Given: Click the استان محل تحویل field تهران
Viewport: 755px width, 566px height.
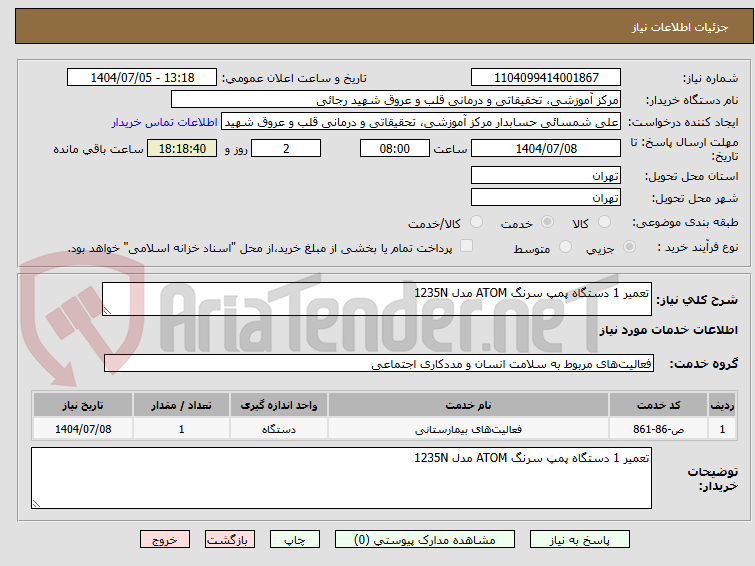Looking at the screenshot, I should (x=546, y=175).
